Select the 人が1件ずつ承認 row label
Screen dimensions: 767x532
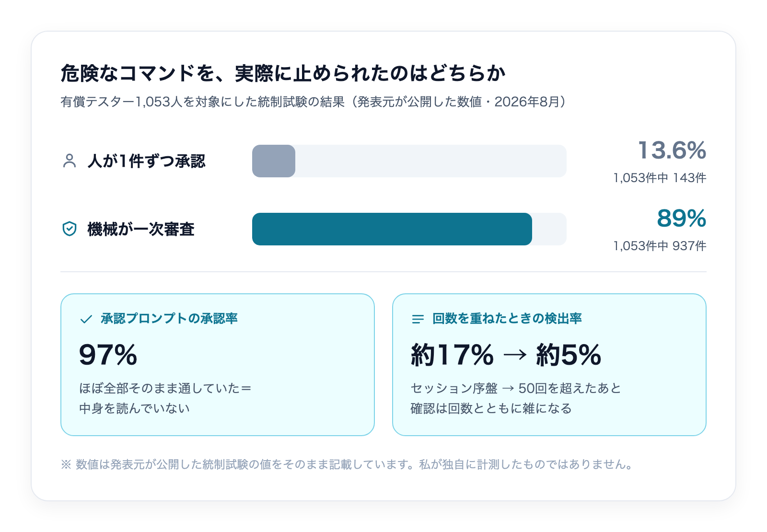pyautogui.click(x=146, y=161)
